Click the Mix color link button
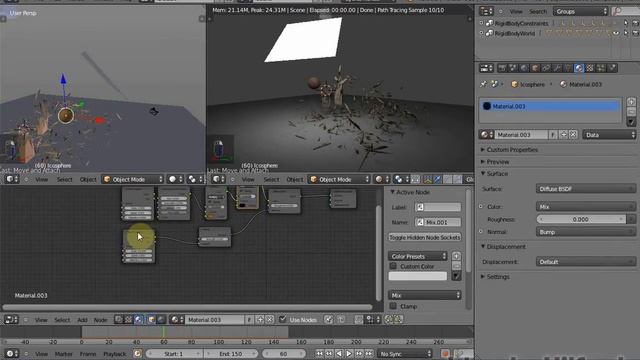 click(x=586, y=207)
